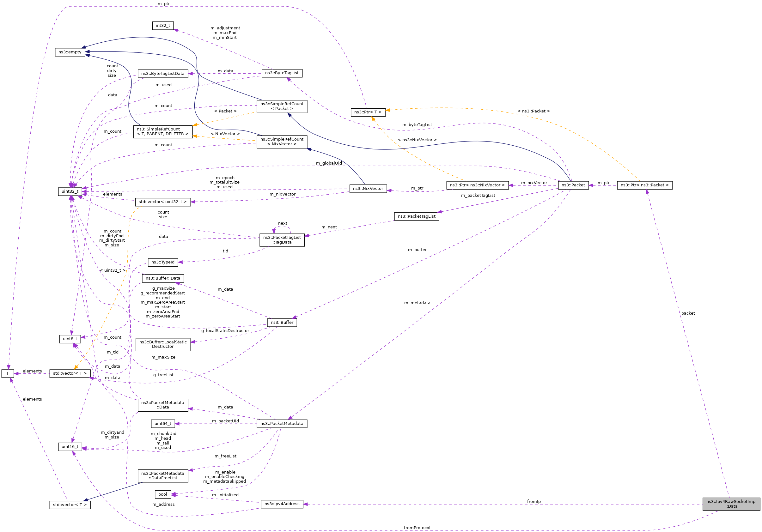Click the fromProtocol edge label
Screen dimensions: 762x532
point(417,528)
